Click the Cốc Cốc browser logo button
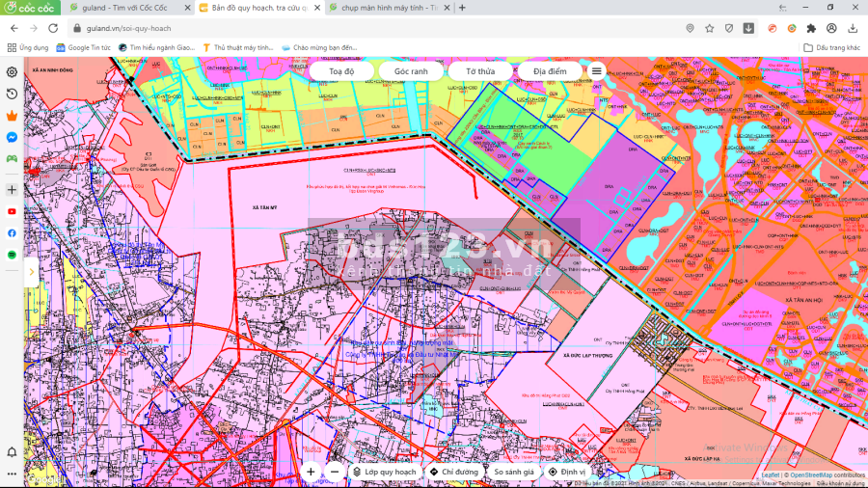The image size is (868, 488). [x=30, y=8]
